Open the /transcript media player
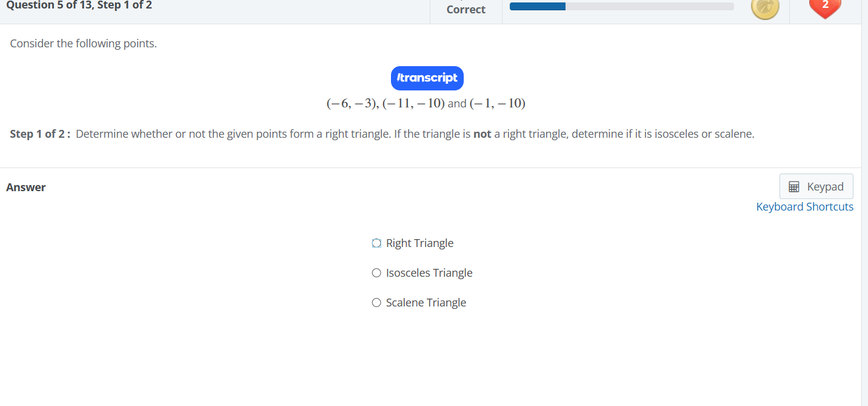868x406 pixels. [427, 78]
